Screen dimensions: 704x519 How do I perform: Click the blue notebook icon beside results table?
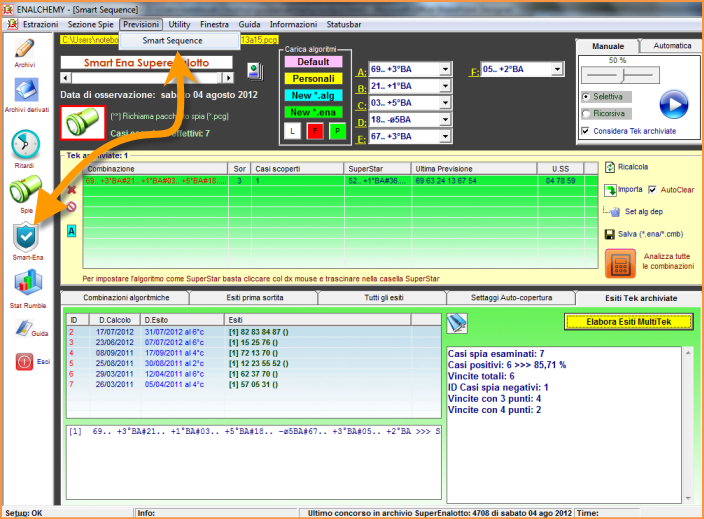point(457,323)
